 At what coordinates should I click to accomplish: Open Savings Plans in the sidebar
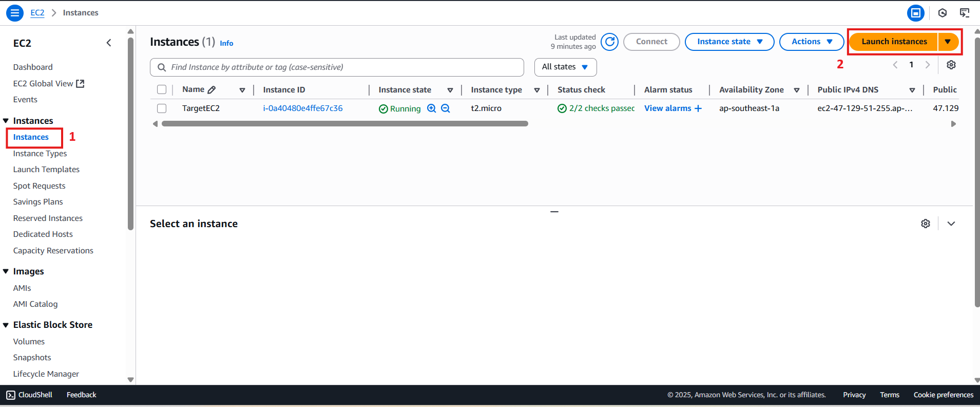pyautogui.click(x=38, y=202)
